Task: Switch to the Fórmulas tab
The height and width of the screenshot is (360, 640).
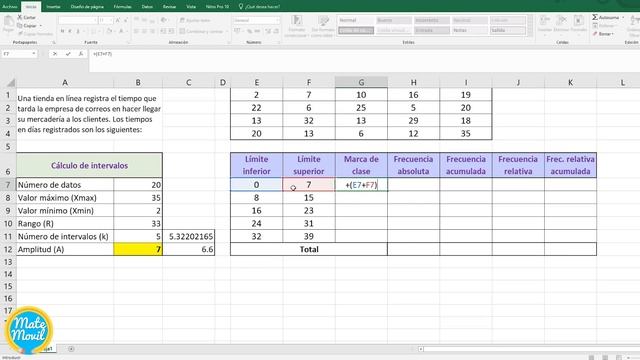Action: (122, 7)
